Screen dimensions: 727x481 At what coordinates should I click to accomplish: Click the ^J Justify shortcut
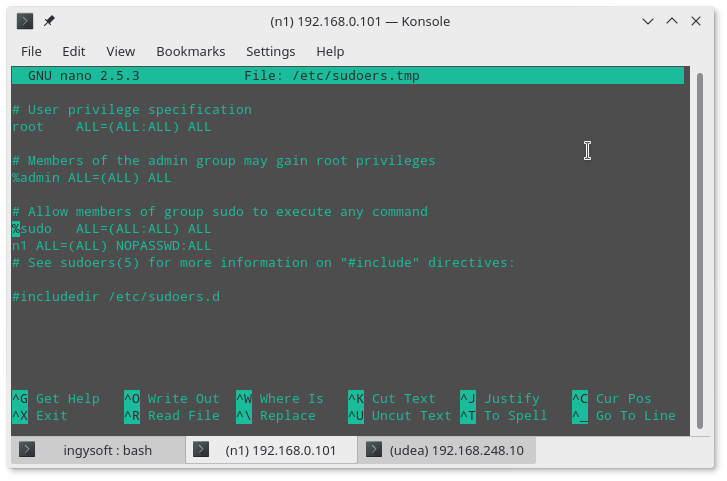(500, 399)
